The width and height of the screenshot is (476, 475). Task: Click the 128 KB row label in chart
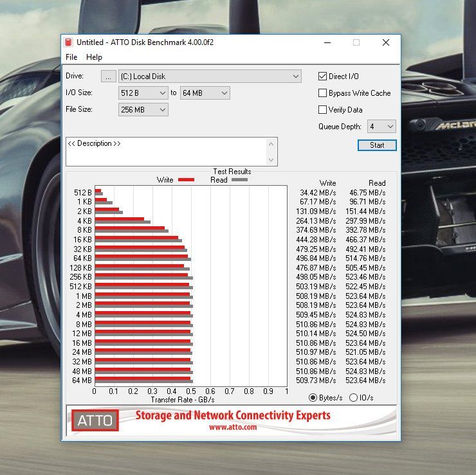tap(80, 268)
